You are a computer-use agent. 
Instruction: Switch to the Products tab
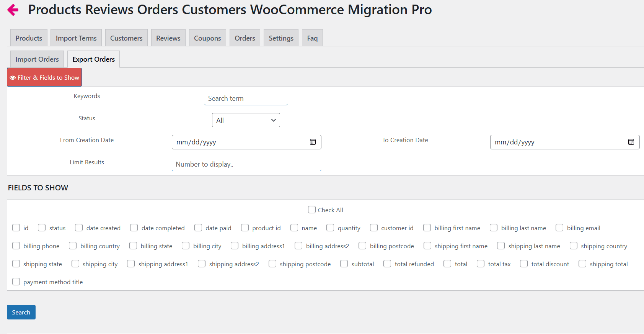29,38
